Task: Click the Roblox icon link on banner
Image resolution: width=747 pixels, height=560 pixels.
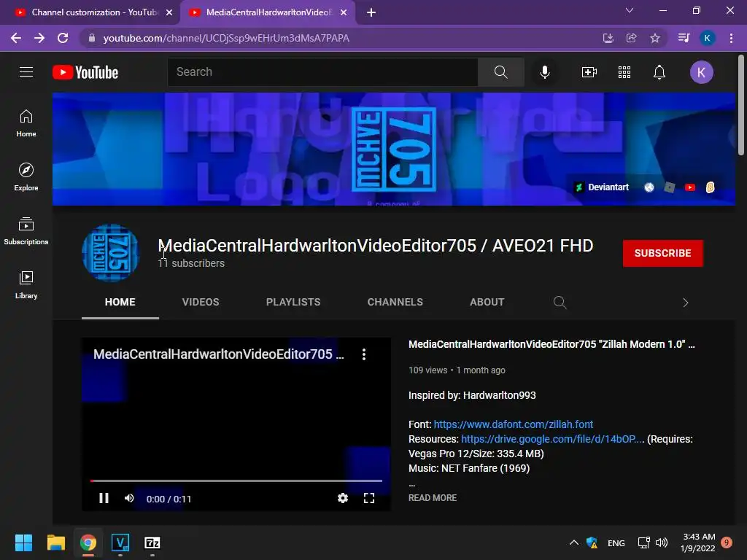Action: click(670, 187)
